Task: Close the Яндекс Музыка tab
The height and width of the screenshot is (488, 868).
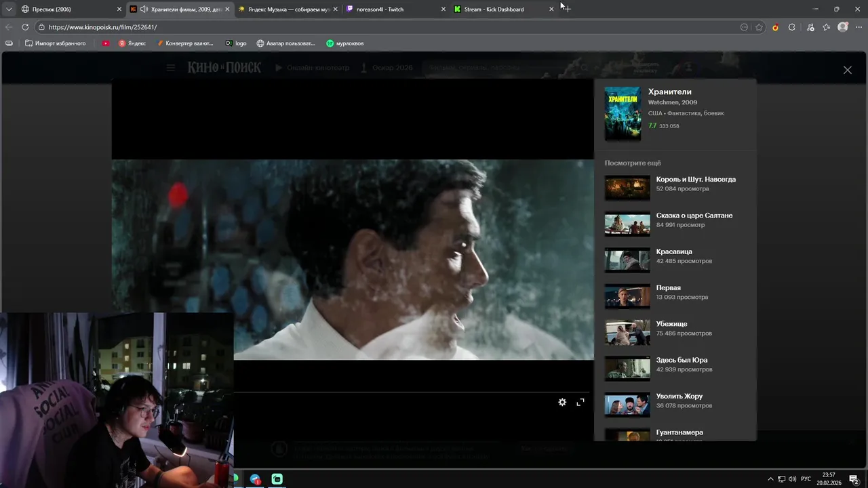Action: point(335,9)
